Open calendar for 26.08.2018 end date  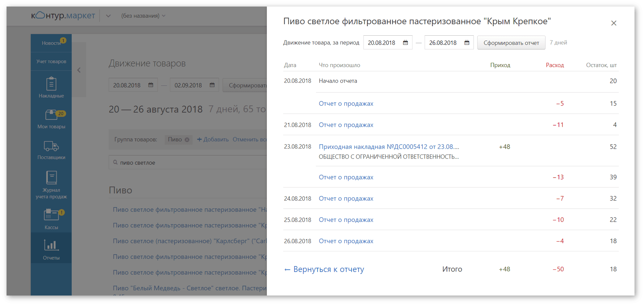[467, 43]
